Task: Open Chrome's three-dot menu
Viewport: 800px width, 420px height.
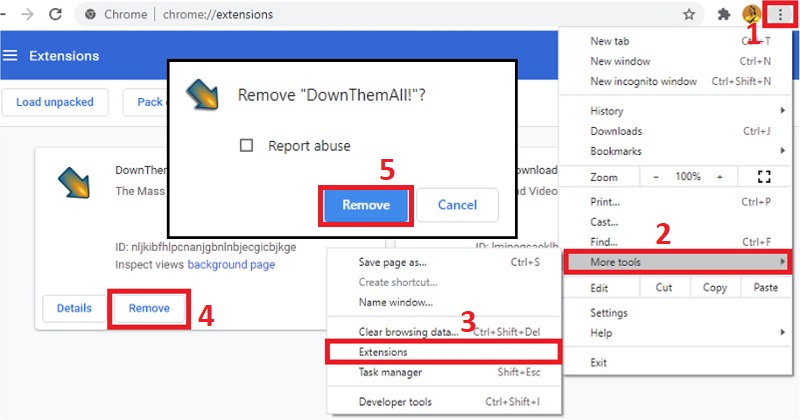Action: (780, 15)
